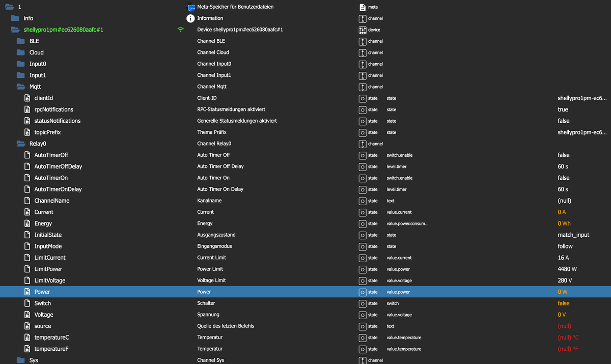
Task: Click the channel type icon on Relay0 row
Action: coord(363,144)
